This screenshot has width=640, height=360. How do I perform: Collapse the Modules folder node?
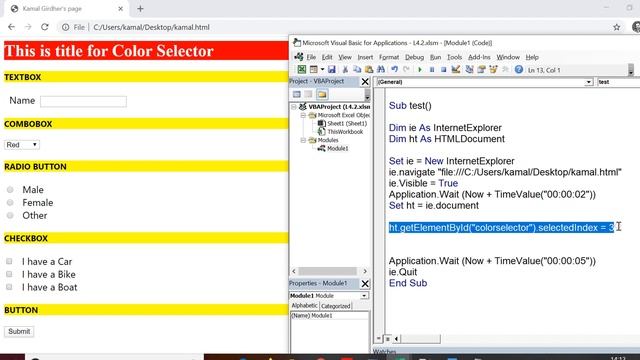(x=303, y=140)
